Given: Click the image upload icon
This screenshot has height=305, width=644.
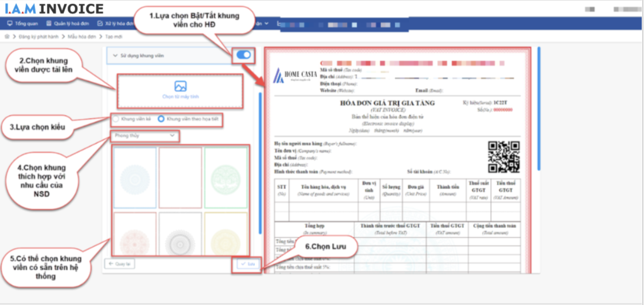Looking at the screenshot, I should tap(180, 86).
